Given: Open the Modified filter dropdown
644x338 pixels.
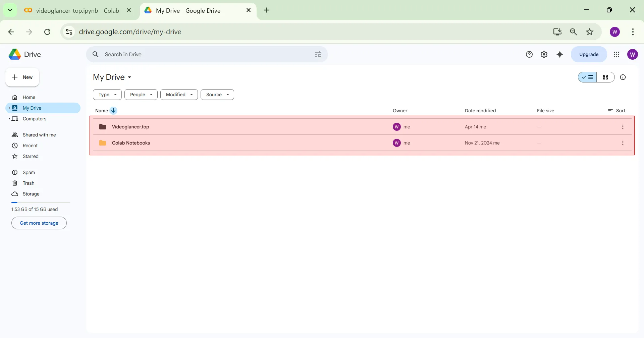Looking at the screenshot, I should 179,95.
